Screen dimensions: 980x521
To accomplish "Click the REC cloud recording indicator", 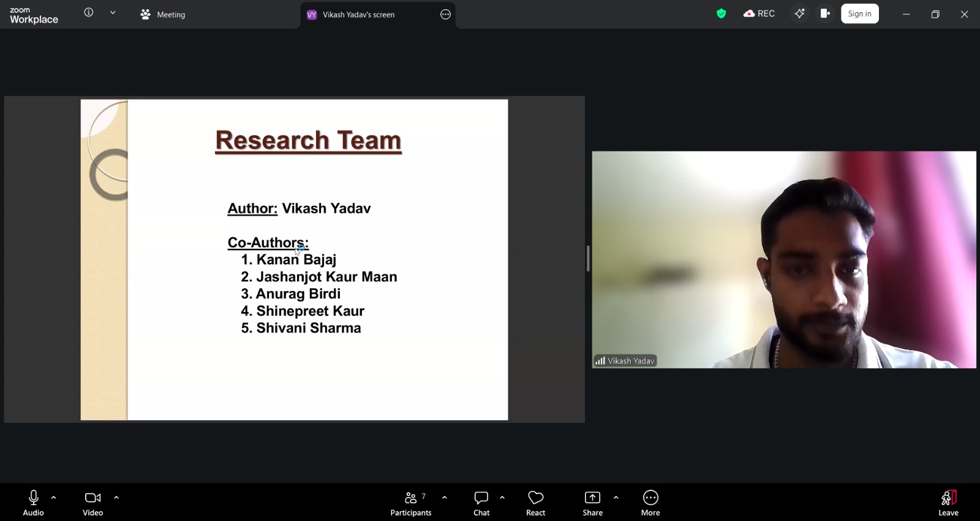I will tap(759, 13).
